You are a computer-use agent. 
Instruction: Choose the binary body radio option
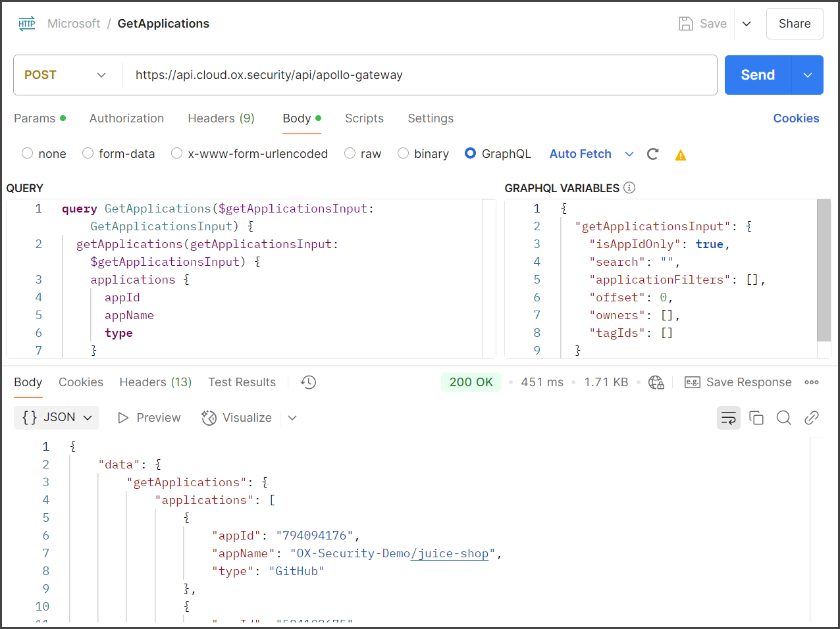tap(404, 153)
